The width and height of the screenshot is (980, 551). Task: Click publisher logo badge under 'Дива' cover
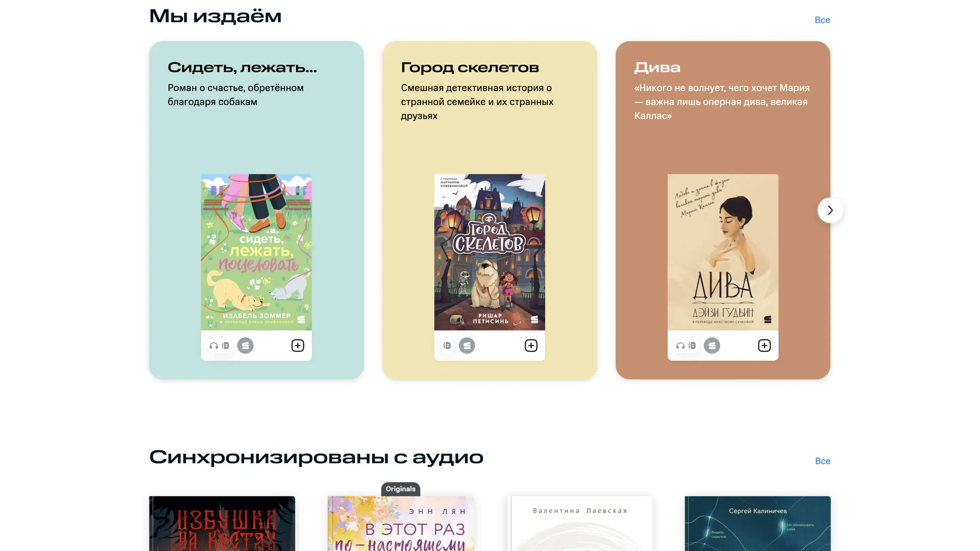[712, 345]
